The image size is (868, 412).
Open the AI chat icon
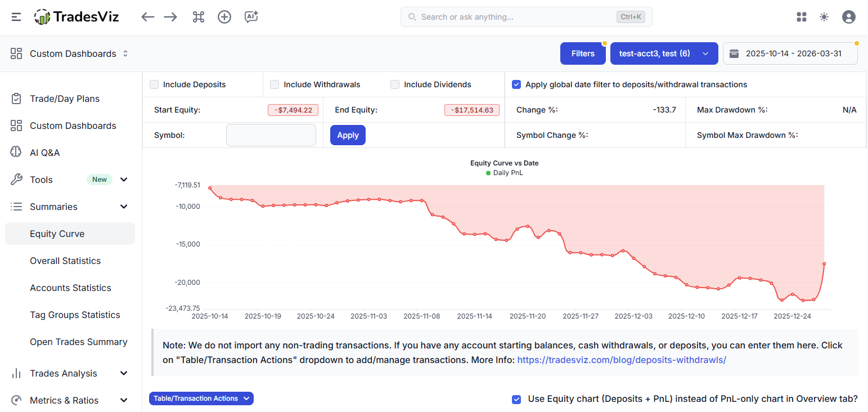pos(251,17)
